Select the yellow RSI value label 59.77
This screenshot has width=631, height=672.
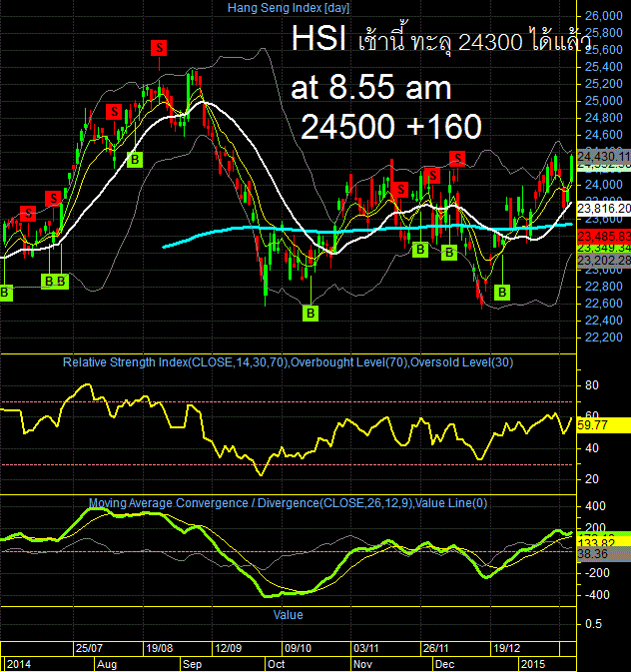coord(604,425)
